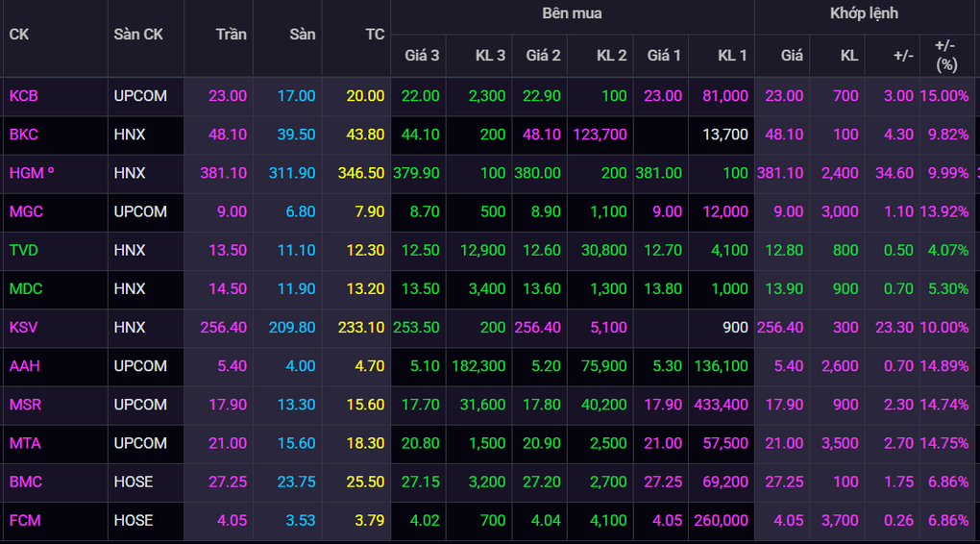Click TVD matched price 12.80

(784, 250)
